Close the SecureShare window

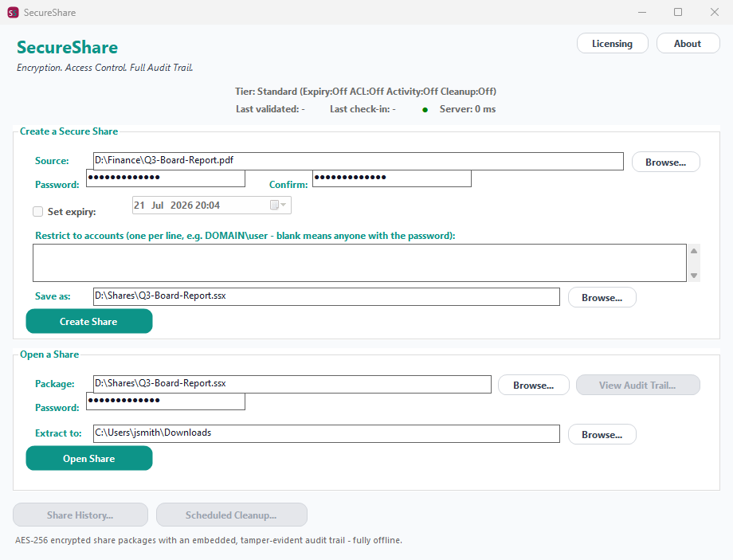tap(715, 12)
